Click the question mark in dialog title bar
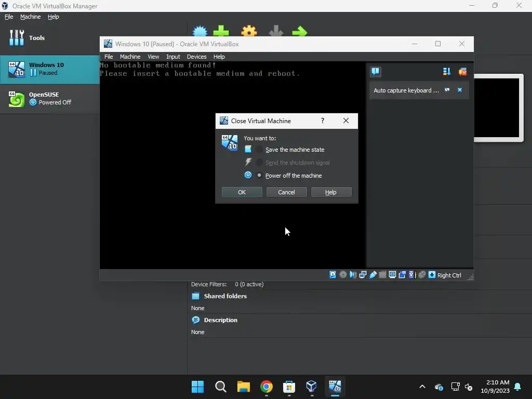The height and width of the screenshot is (399, 532). (x=323, y=121)
